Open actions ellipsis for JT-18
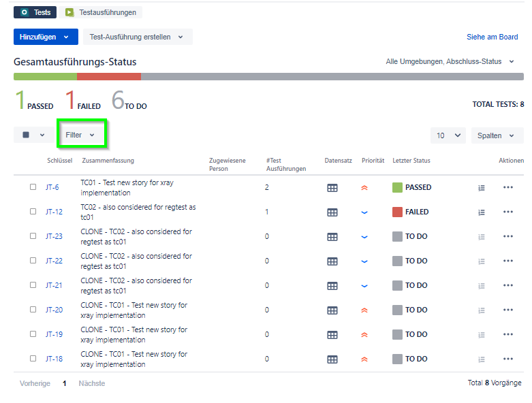The image size is (532, 403). 508,359
